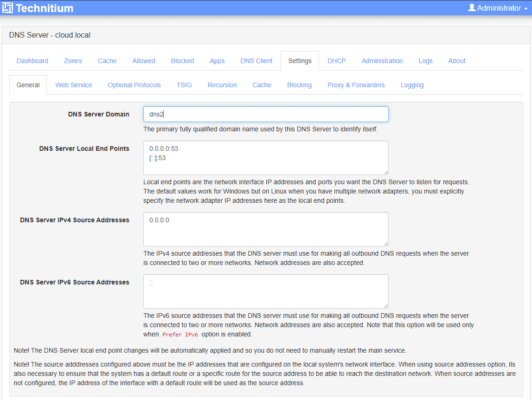
Task: Open the Recursion settings tab
Action: (x=222, y=85)
